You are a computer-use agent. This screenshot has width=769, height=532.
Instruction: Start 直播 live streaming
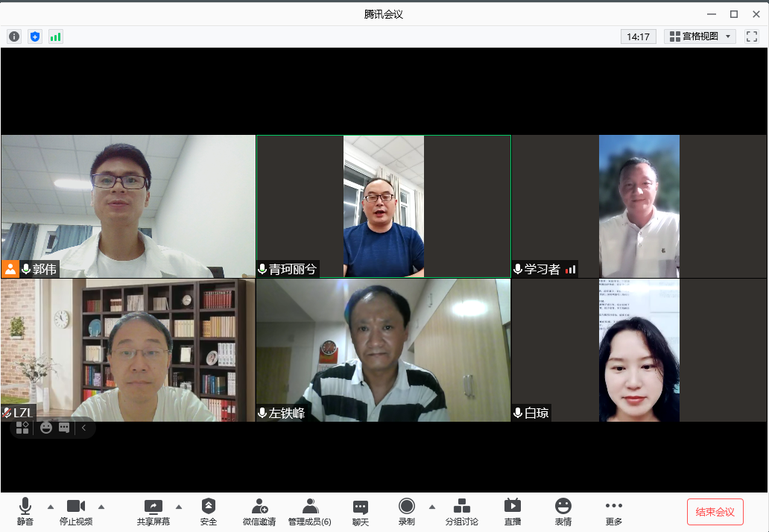(513, 512)
